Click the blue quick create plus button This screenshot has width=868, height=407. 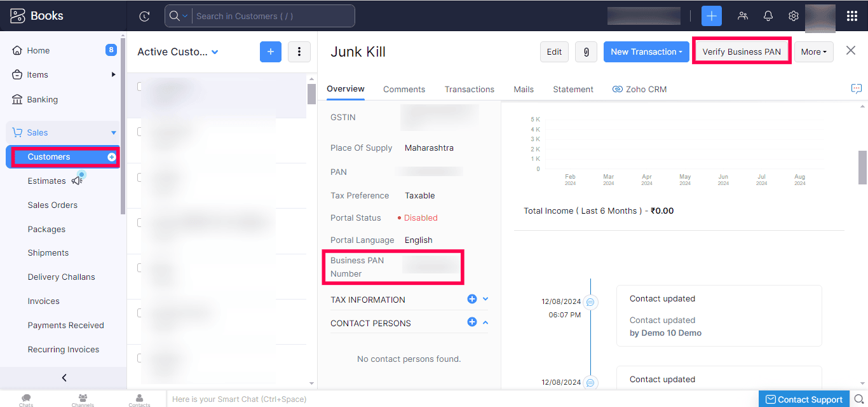tap(712, 17)
